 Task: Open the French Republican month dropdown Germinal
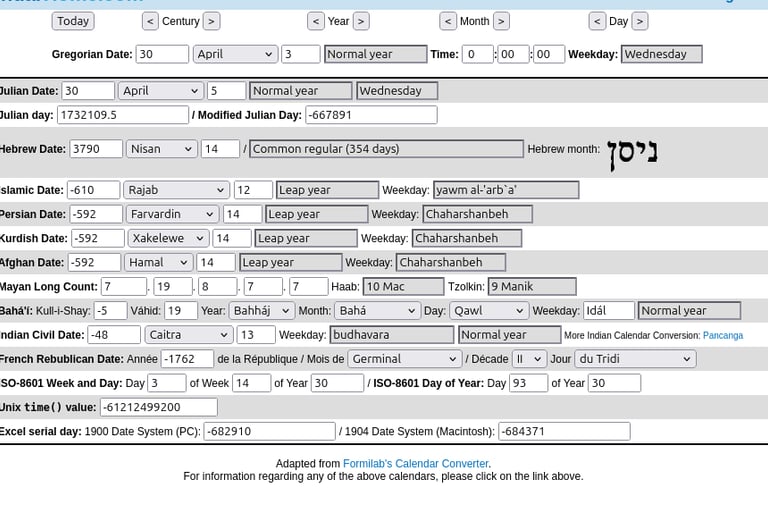[x=405, y=359]
